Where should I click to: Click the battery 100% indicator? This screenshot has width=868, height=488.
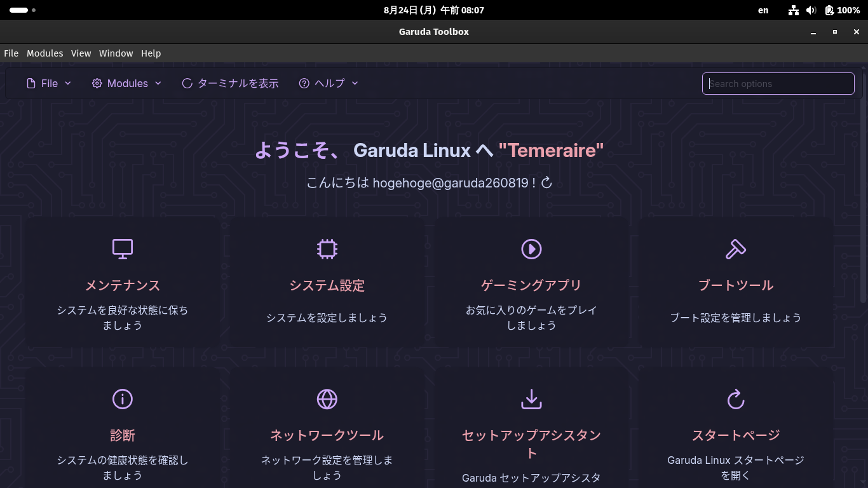(842, 10)
